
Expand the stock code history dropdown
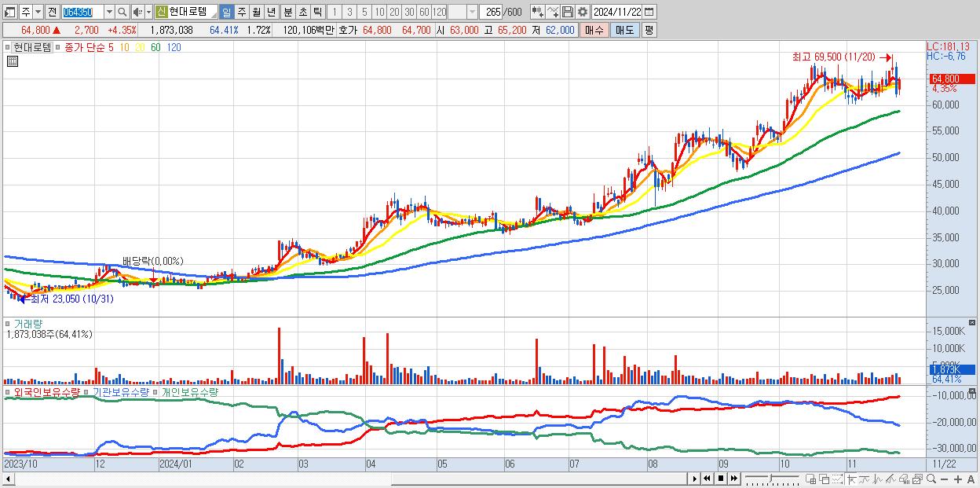pos(109,12)
